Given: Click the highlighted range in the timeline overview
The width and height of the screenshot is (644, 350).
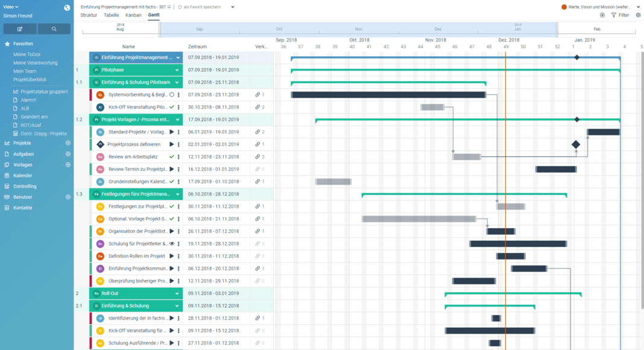Looking at the screenshot, I should click(x=359, y=29).
